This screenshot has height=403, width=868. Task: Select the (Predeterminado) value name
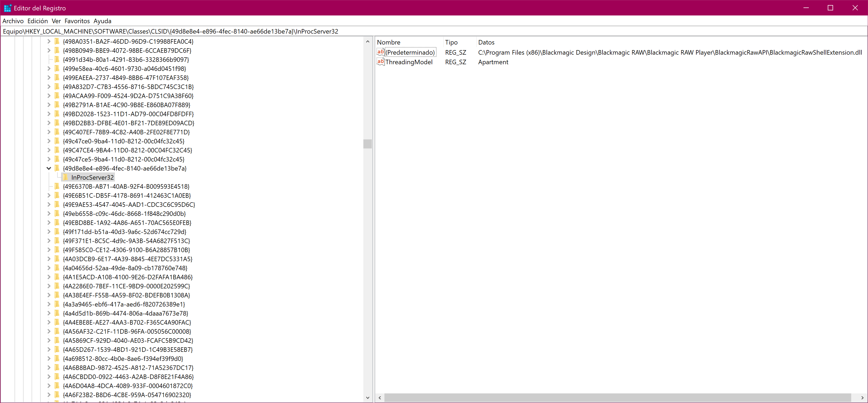(x=410, y=52)
